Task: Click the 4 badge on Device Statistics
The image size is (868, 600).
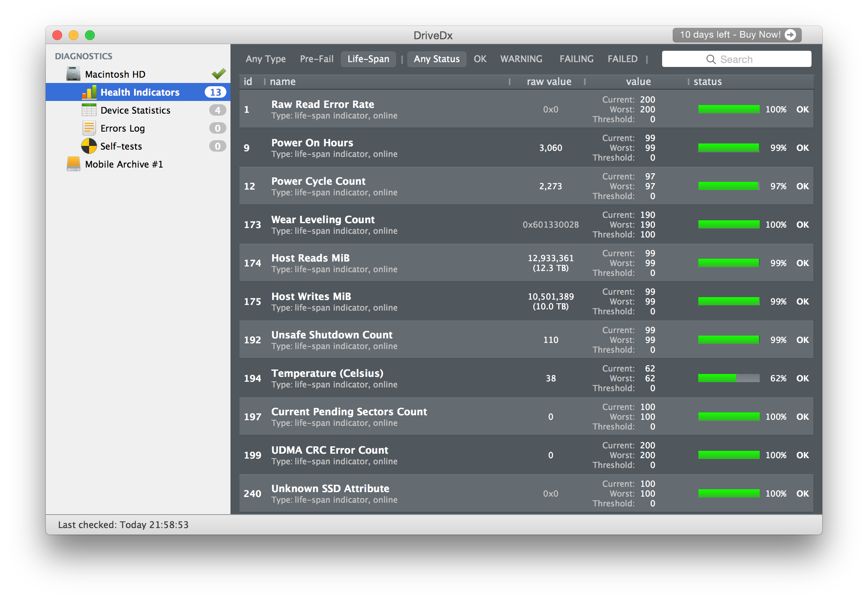Action: (x=217, y=110)
